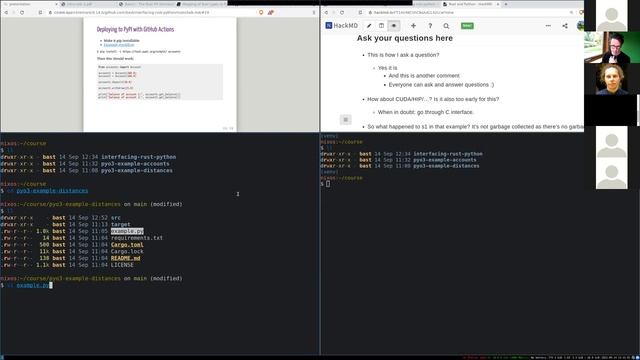This screenshot has width=640, height=360.
Task: Click pyo3-example-distances link in left terminal
Action: [x=52, y=191]
